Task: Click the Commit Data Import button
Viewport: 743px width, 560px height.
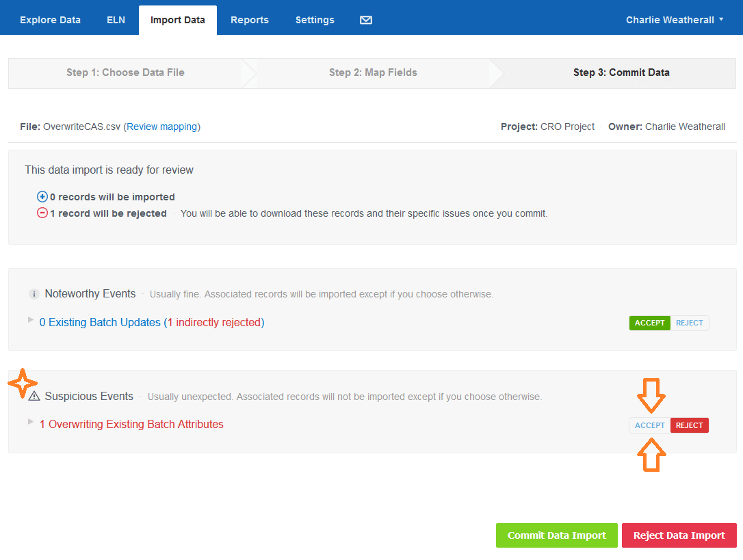Action: (x=556, y=535)
